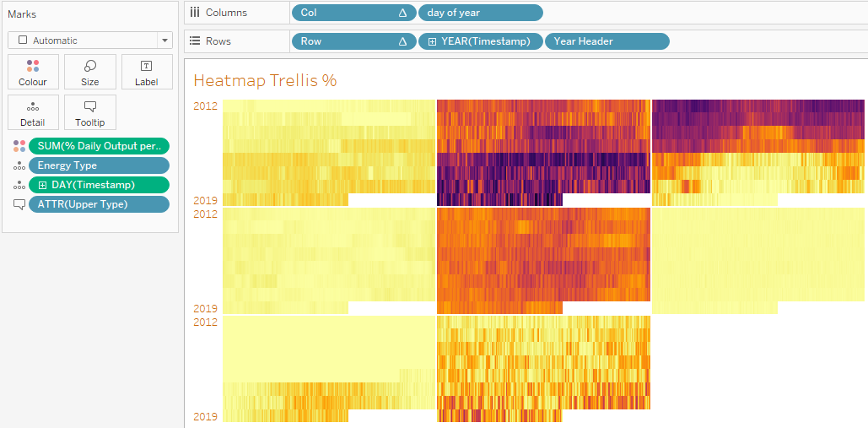
Task: Open the Detail marks card
Action: [x=33, y=112]
